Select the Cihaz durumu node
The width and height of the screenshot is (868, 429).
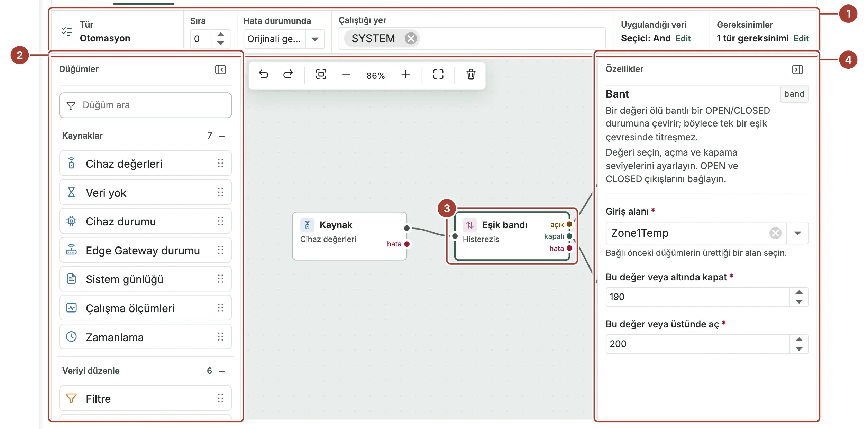tap(145, 221)
